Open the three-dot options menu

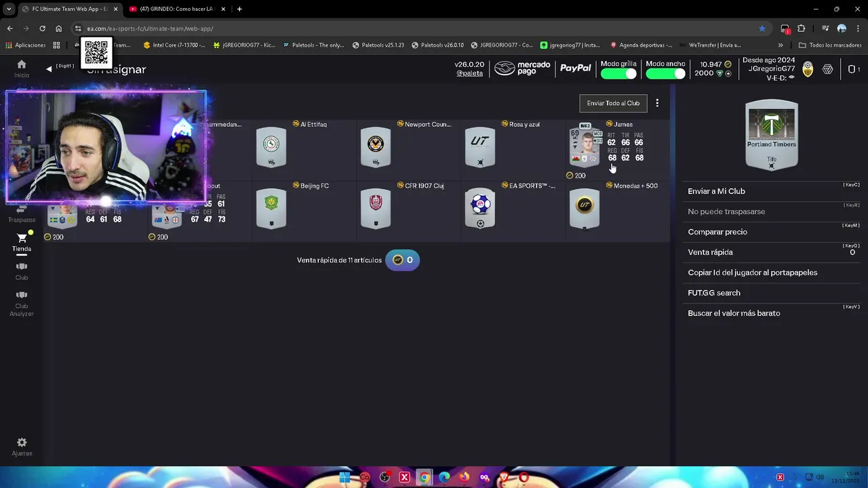click(x=657, y=103)
